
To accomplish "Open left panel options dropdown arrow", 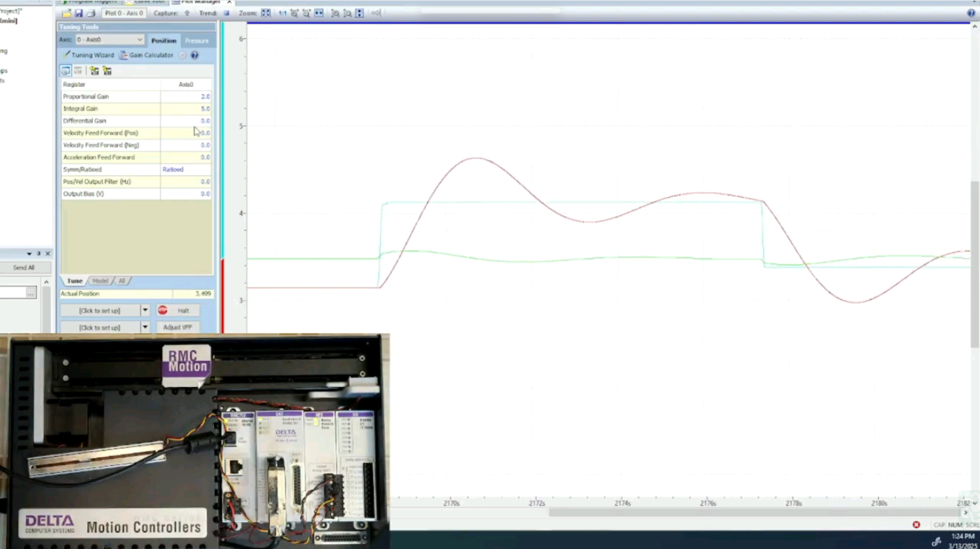I will [29, 254].
